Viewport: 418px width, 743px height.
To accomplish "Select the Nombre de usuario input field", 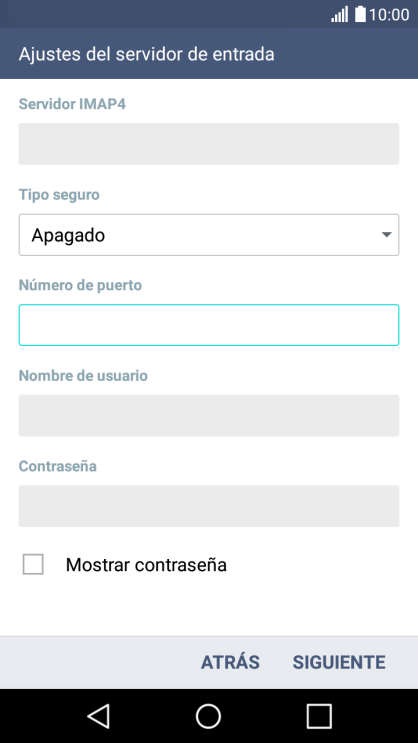I will [x=209, y=416].
